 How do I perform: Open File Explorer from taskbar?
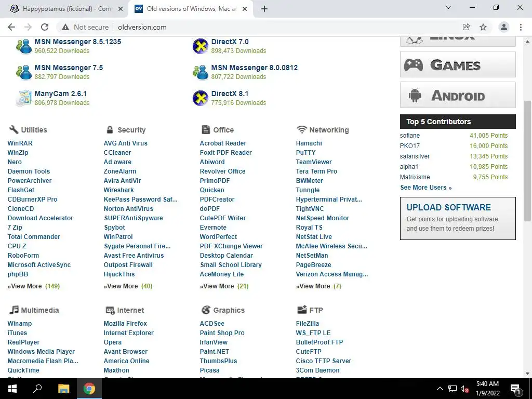[63, 389]
